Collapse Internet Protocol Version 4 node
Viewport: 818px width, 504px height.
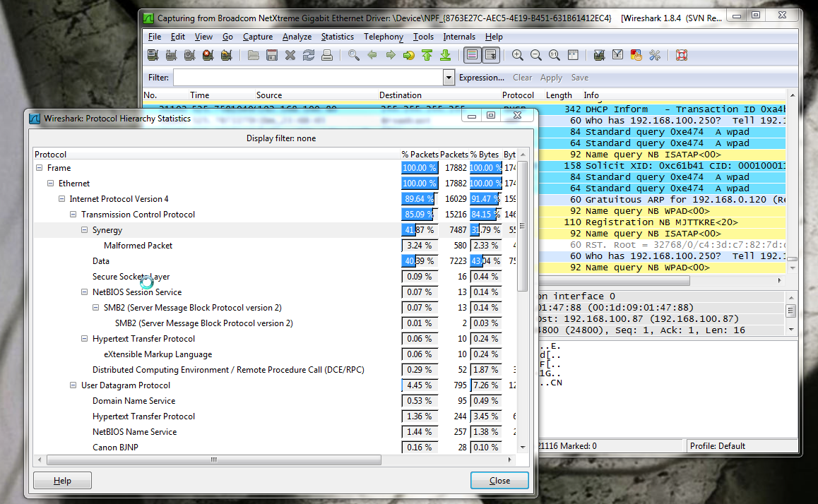[61, 199]
